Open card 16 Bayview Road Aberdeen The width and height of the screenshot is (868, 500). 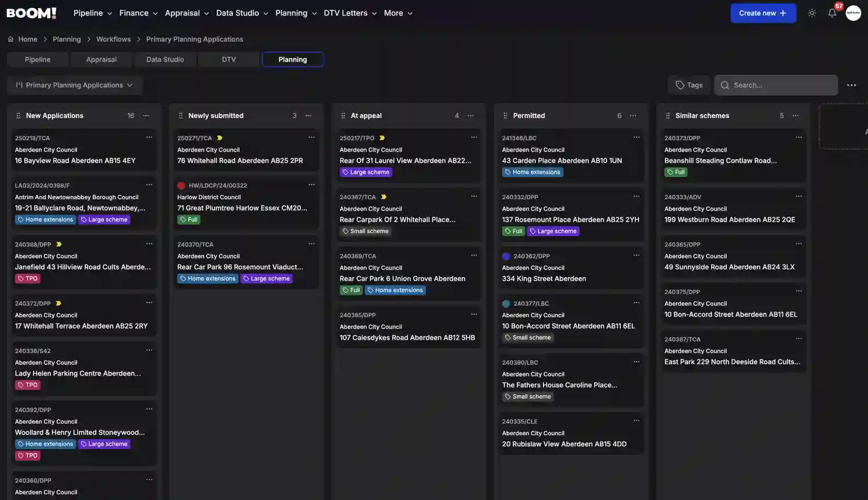[x=84, y=150]
